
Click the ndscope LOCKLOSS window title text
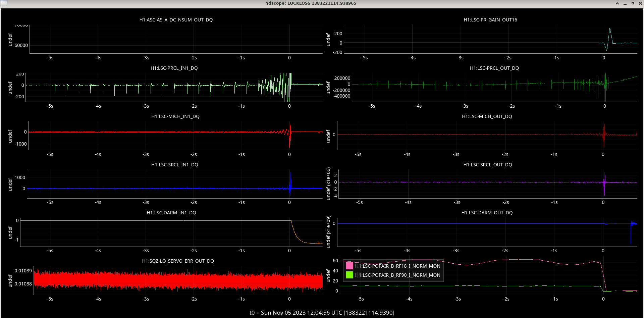tap(311, 3)
